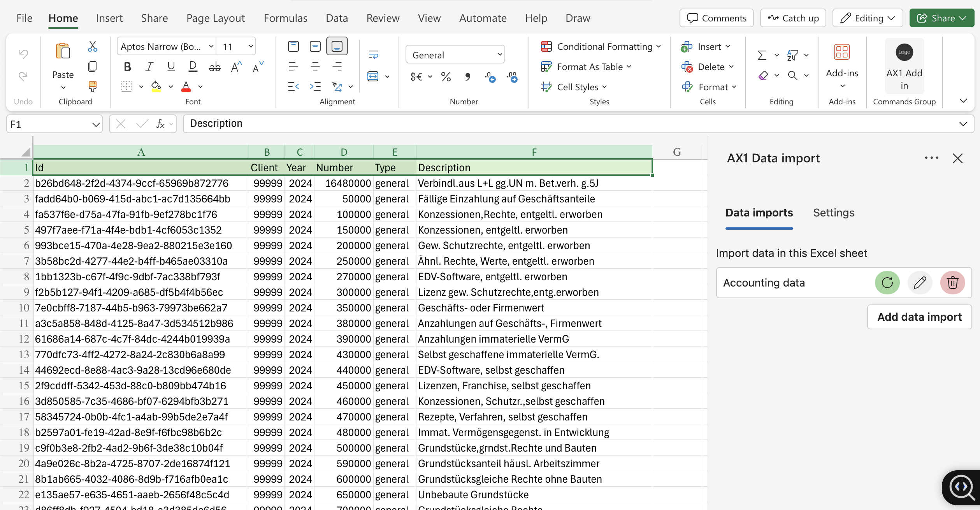Toggle Top Align in Alignment group
Image resolution: width=980 pixels, height=510 pixels.
(293, 46)
